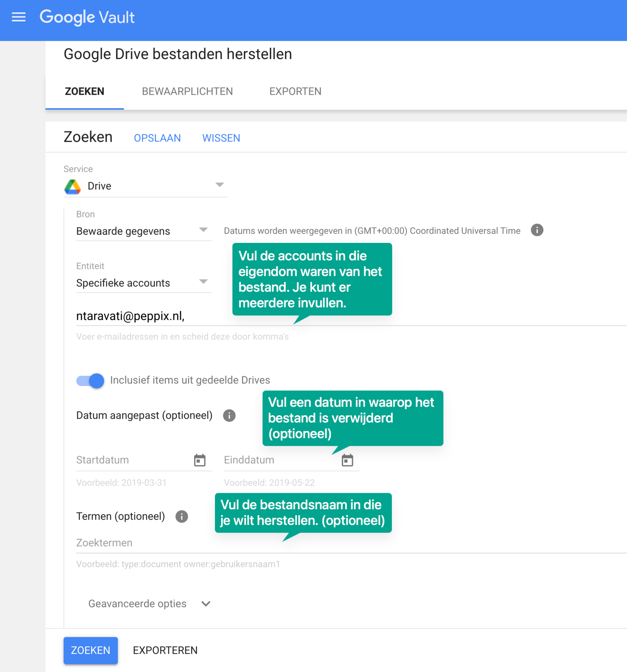Click the blue ZOEKEN button

(x=91, y=650)
